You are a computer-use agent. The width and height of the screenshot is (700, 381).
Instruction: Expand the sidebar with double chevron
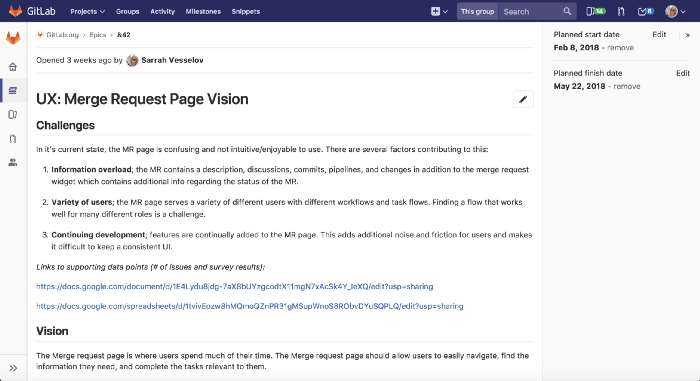tap(13, 368)
